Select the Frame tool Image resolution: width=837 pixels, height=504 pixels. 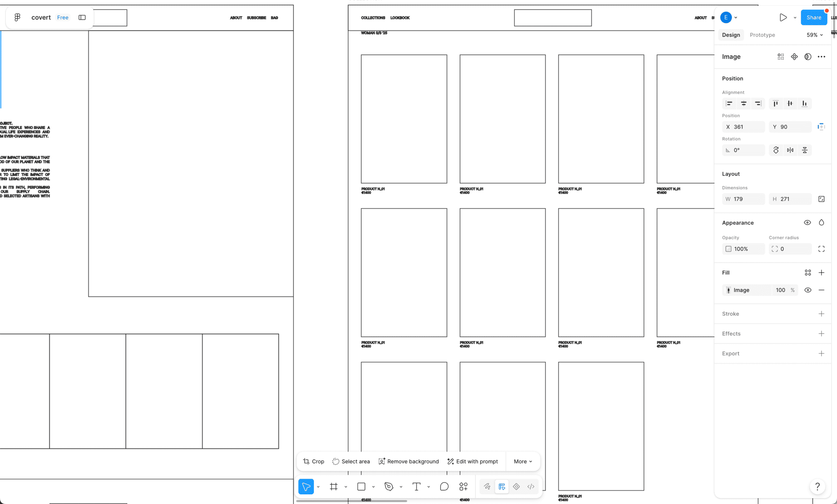click(334, 486)
